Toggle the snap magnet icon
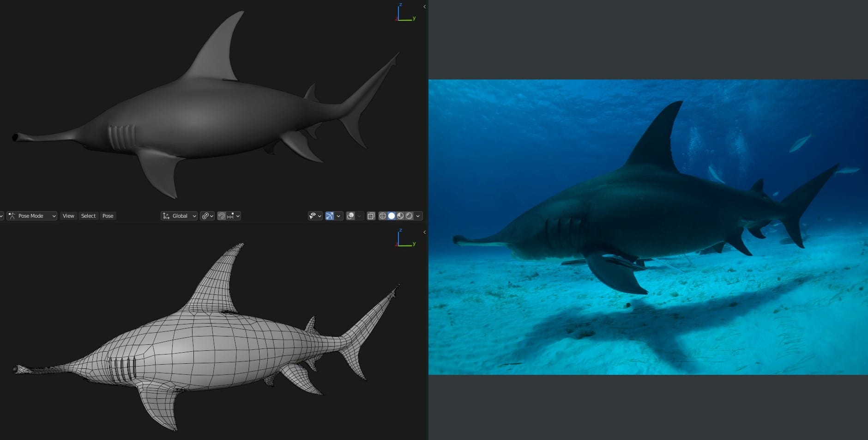 (x=221, y=216)
